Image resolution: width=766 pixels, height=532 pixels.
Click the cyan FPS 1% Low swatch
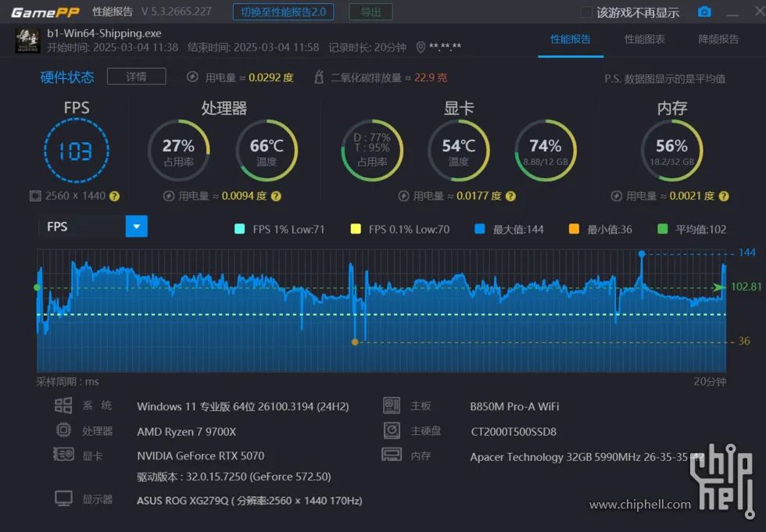[239, 229]
